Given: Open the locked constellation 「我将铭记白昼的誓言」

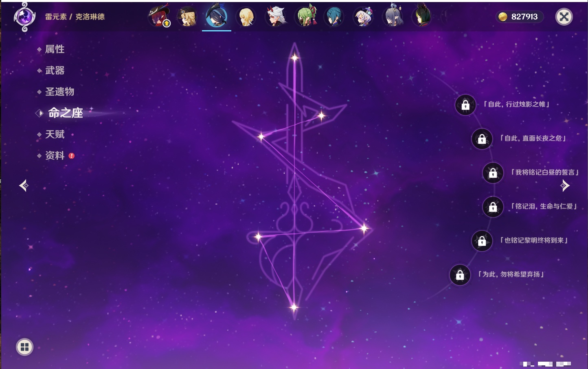Looking at the screenshot, I should (493, 173).
